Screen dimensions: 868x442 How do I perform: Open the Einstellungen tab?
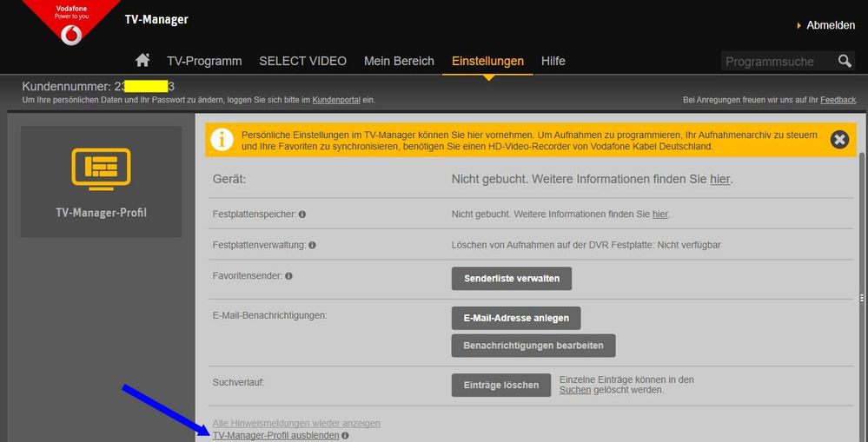(487, 61)
